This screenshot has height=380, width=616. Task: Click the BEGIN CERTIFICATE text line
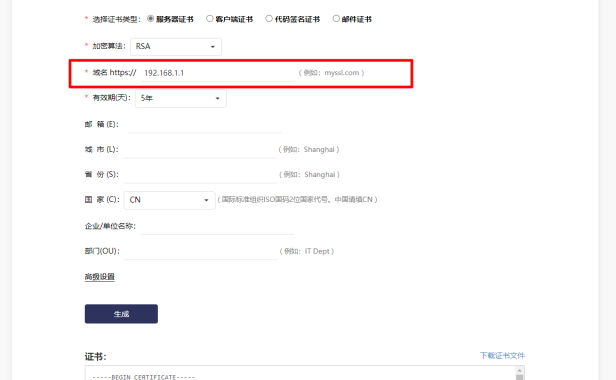144,377
